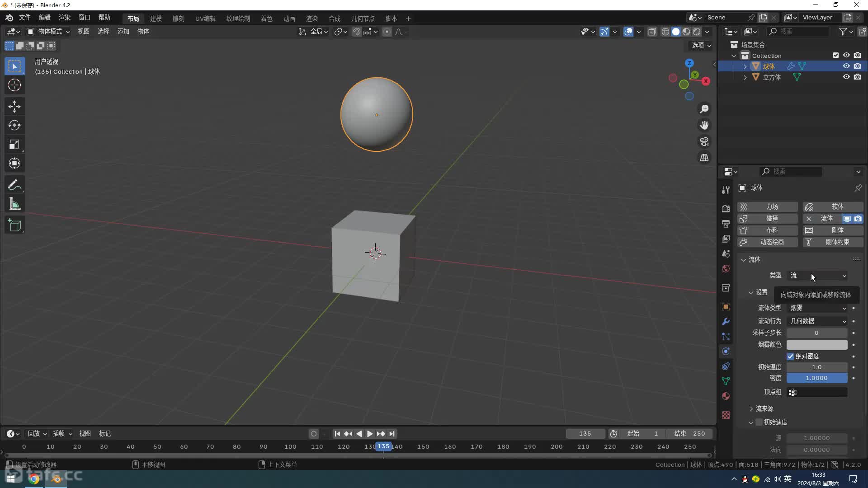This screenshot has height=488, width=868.
Task: Open the Output properties printer tab
Action: point(726,224)
